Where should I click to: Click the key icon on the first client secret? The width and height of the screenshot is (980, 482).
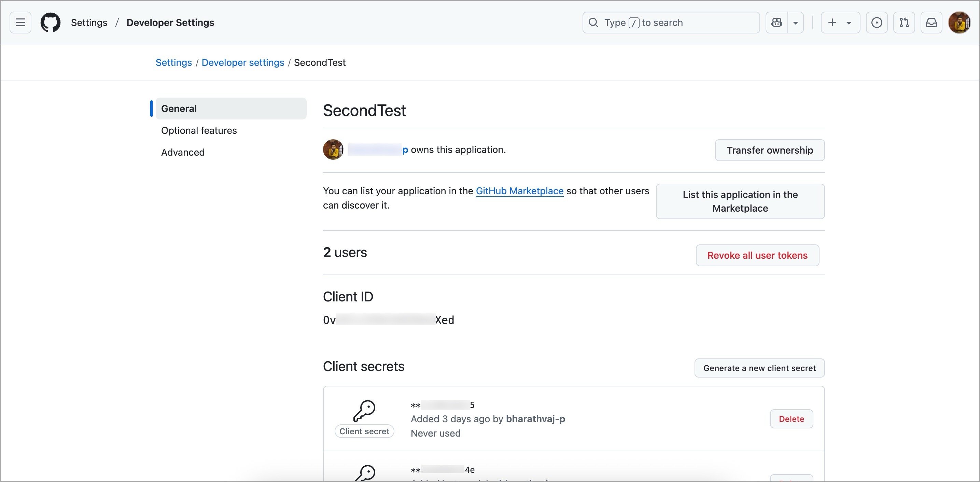365,412
